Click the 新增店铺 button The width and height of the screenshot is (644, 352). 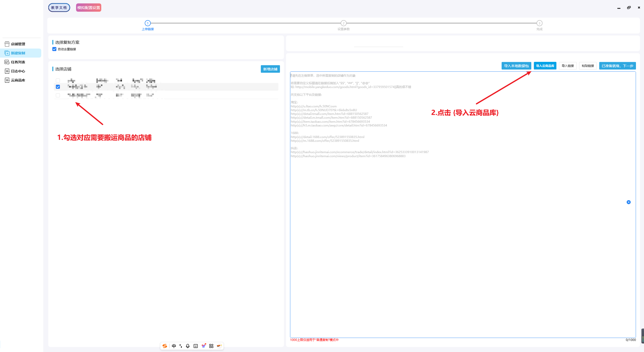[270, 69]
